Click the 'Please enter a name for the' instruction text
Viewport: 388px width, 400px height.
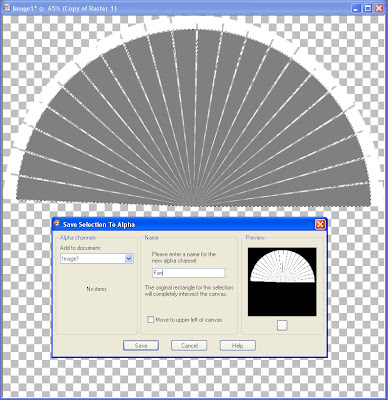click(184, 254)
